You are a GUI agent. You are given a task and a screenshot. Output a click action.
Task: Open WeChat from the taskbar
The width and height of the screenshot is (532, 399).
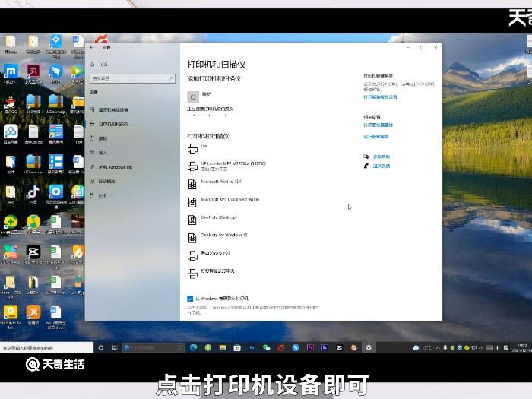[266, 347]
